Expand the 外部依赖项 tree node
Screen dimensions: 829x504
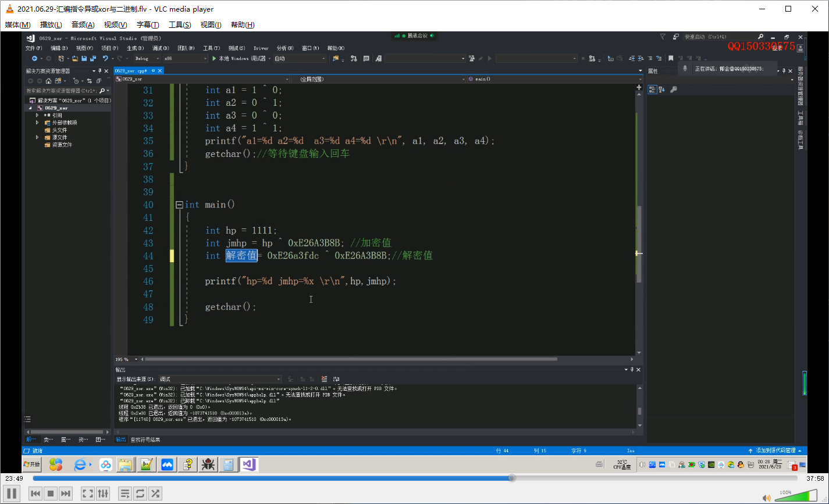[x=37, y=123]
